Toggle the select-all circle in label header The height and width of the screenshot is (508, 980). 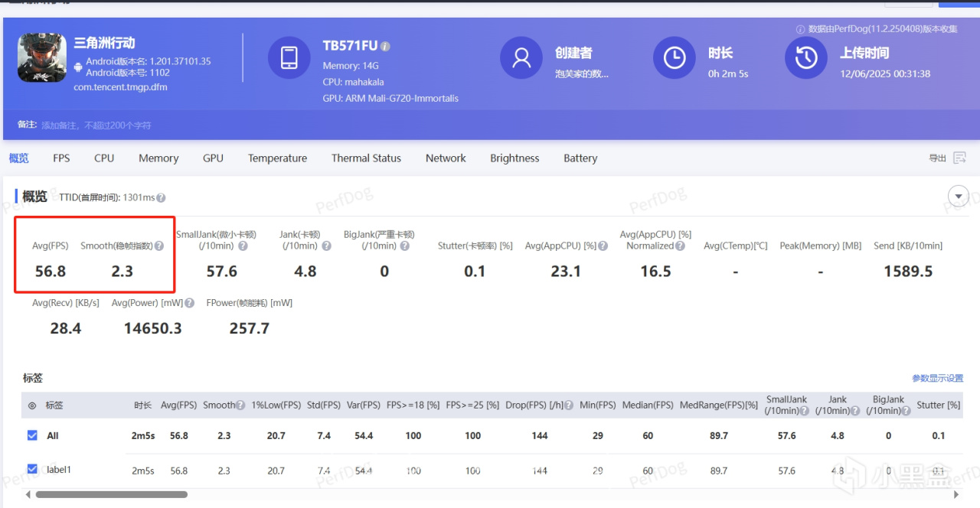(32, 406)
